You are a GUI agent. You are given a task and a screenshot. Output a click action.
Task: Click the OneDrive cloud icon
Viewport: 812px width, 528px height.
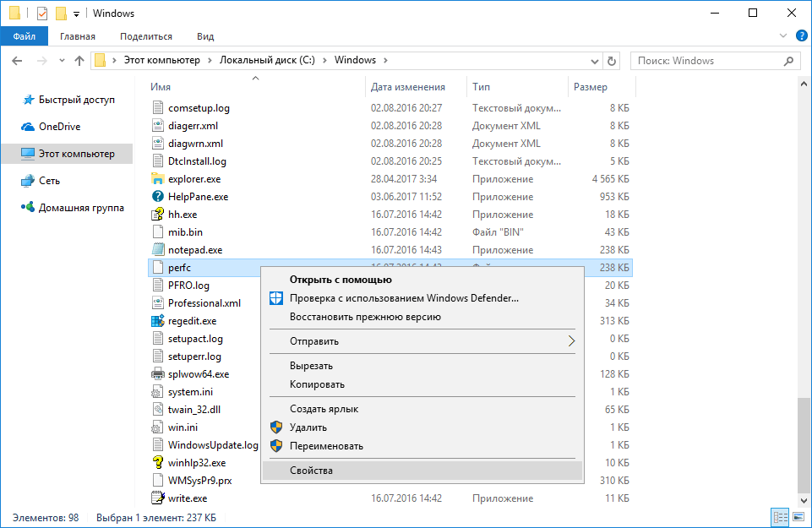point(27,127)
